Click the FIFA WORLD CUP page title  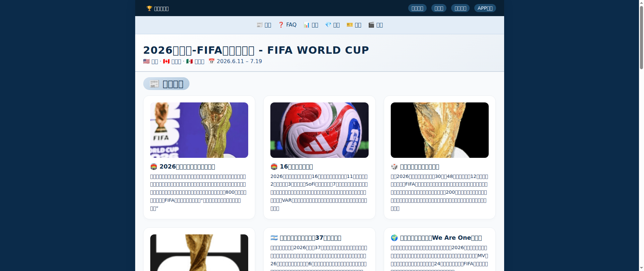(256, 50)
